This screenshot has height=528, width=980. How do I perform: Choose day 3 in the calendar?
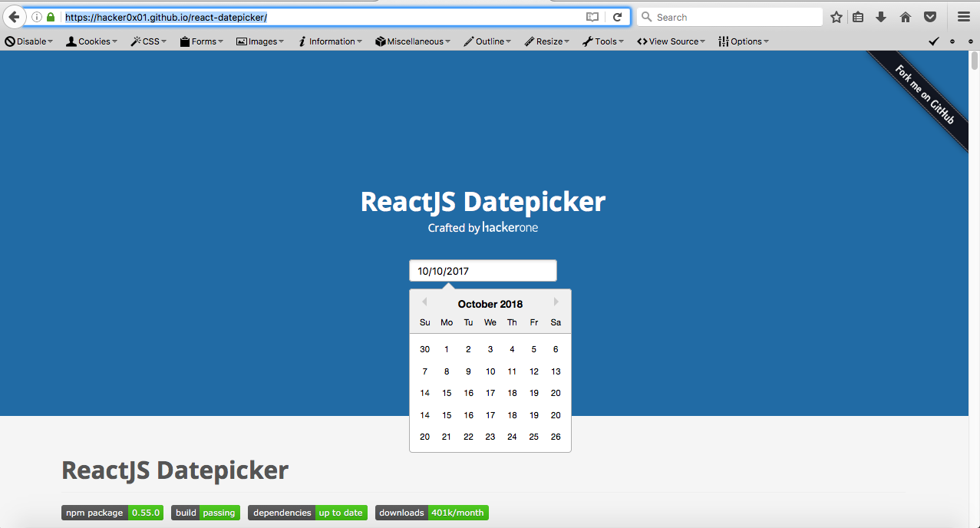coord(490,349)
